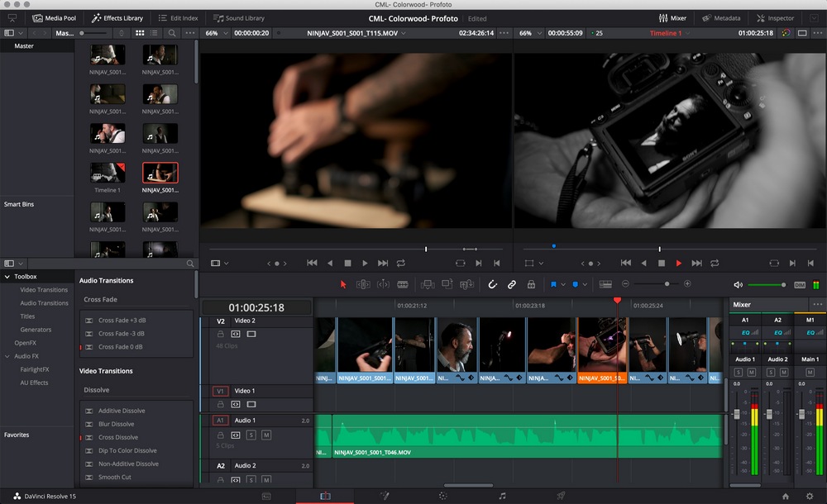The width and height of the screenshot is (827, 504).
Task: Stop source viewer playback
Action: tap(347, 263)
